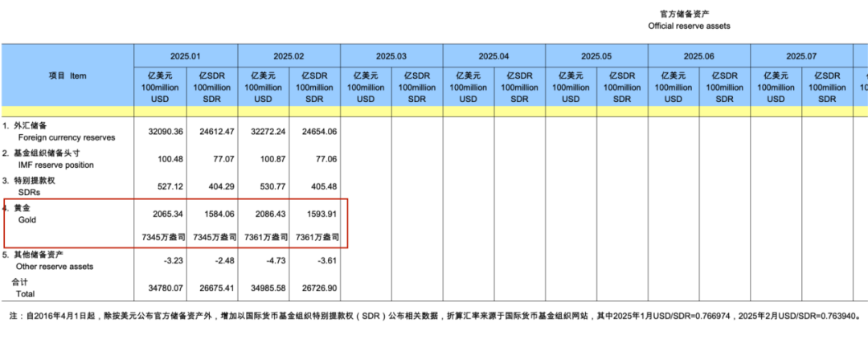Screen dimensions: 868x343
Task: Select the total value 26675.41
Action: (x=217, y=288)
